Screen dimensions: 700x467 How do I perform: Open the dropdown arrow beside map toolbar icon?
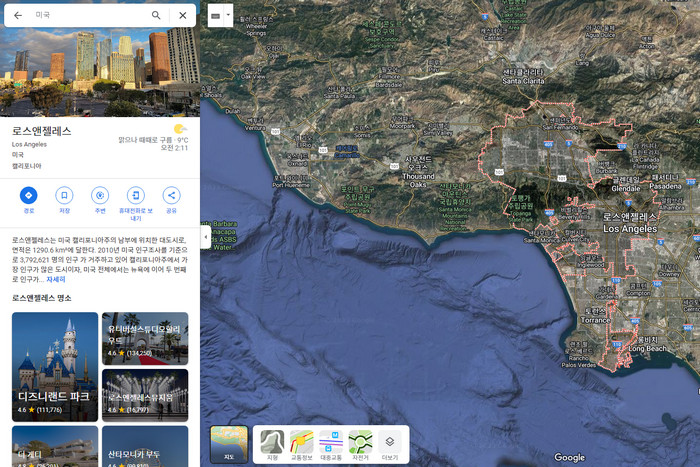click(228, 15)
